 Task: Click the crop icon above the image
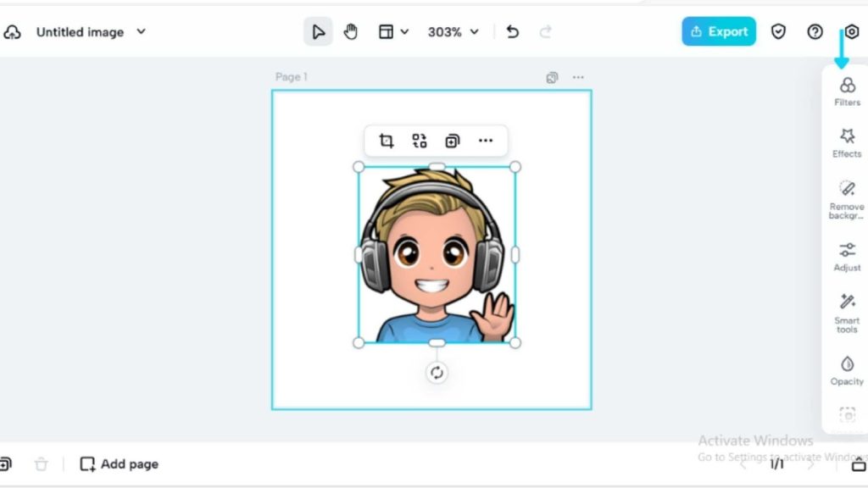pos(387,141)
